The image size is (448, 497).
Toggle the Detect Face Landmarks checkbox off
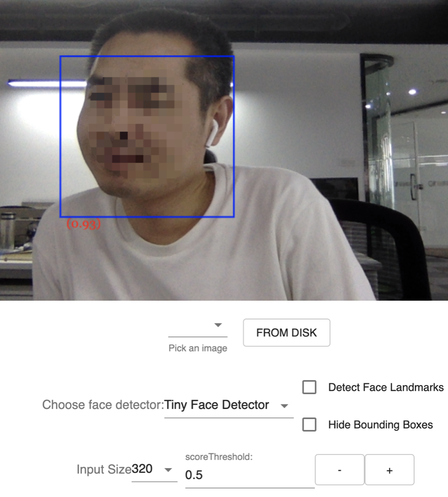(x=309, y=387)
